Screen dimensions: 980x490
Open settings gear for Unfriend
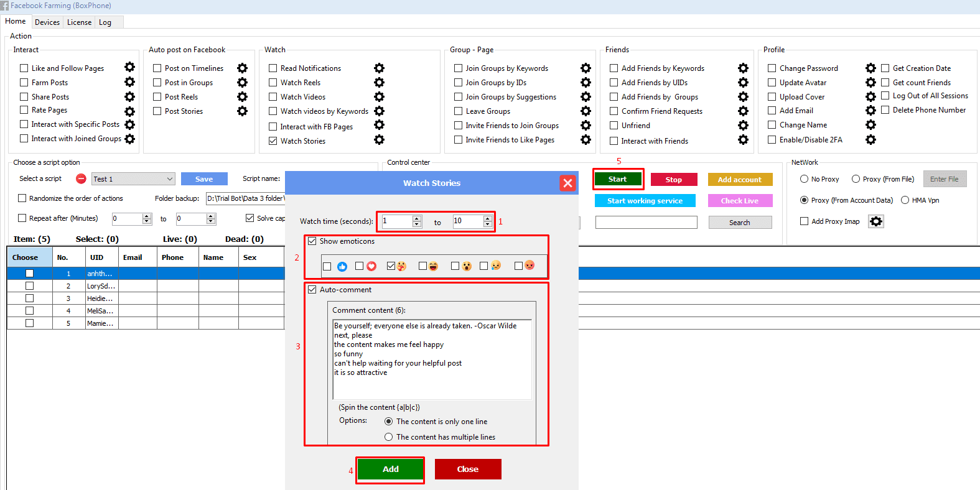coord(743,125)
